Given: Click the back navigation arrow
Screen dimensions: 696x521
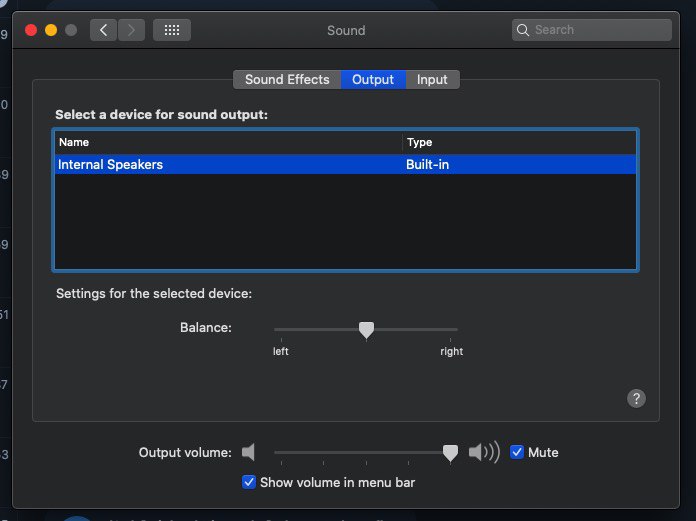Looking at the screenshot, I should coord(103,30).
